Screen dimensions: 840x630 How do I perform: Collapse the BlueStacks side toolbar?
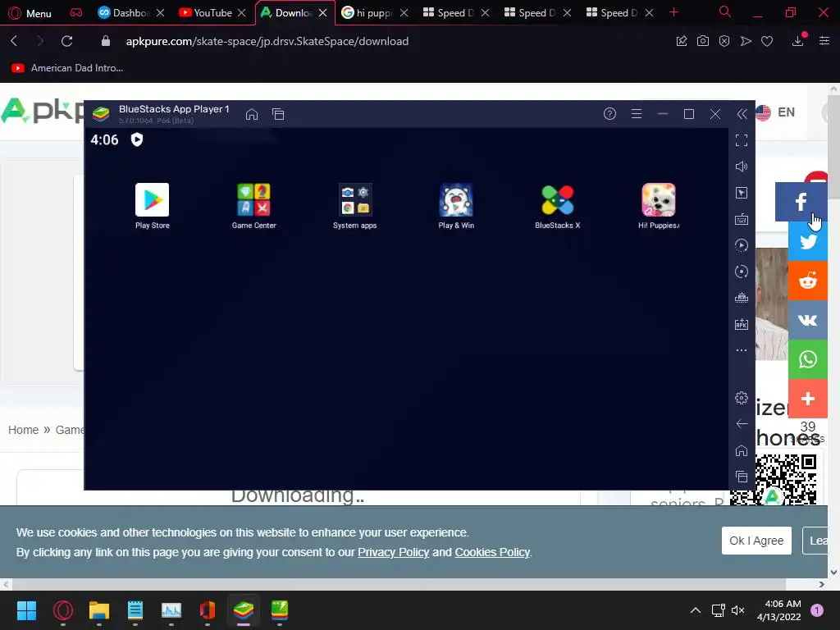click(742, 113)
